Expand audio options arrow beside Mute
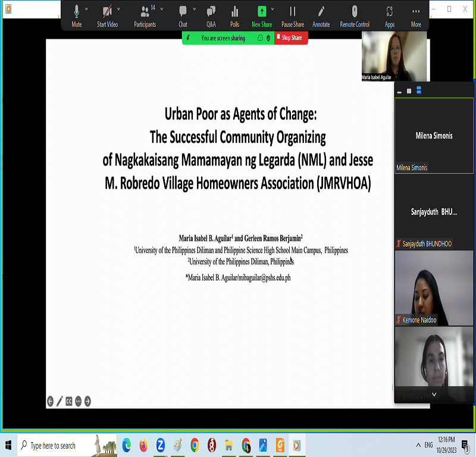The width and height of the screenshot is (476, 457). [87, 9]
